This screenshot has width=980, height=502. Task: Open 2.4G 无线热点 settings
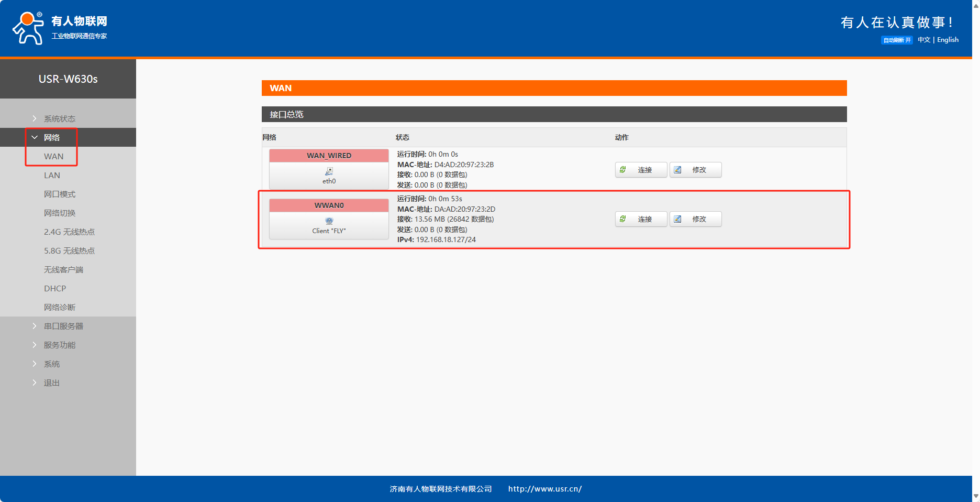tap(68, 232)
